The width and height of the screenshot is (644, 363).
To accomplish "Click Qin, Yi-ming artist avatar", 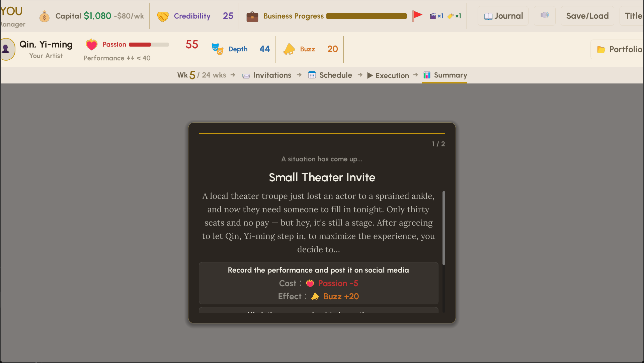I will 7,49.
